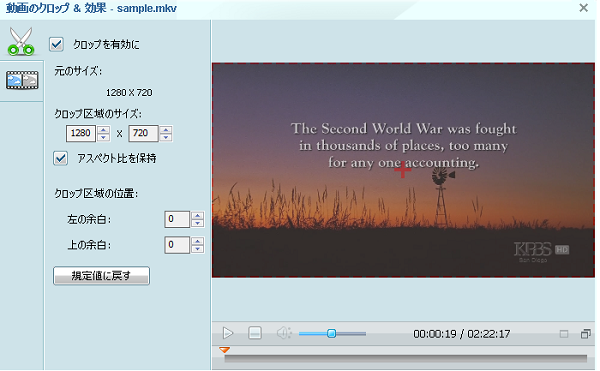Click the 規定値に戻す reset button

click(101, 276)
